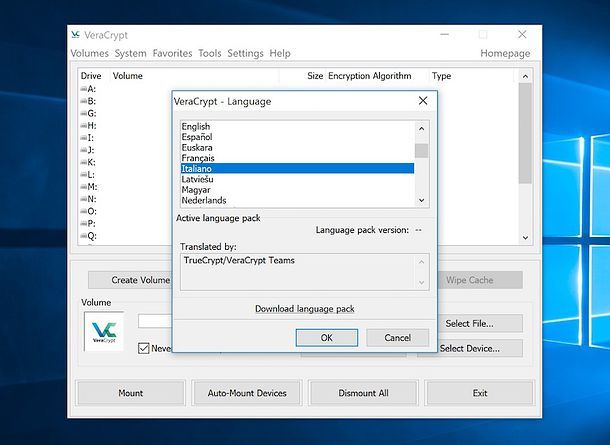Select Español in the language list
610x445 pixels.
tap(298, 137)
